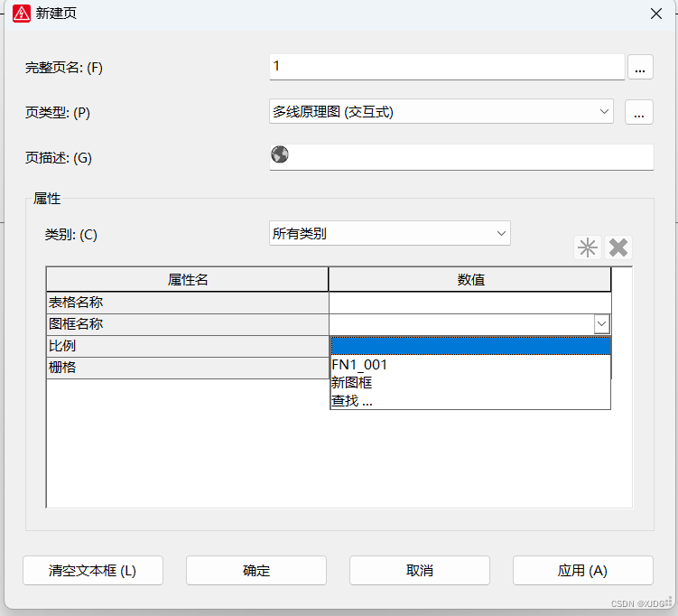The width and height of the screenshot is (678, 616).
Task: Click the globe icon in page description
Action: [x=280, y=155]
